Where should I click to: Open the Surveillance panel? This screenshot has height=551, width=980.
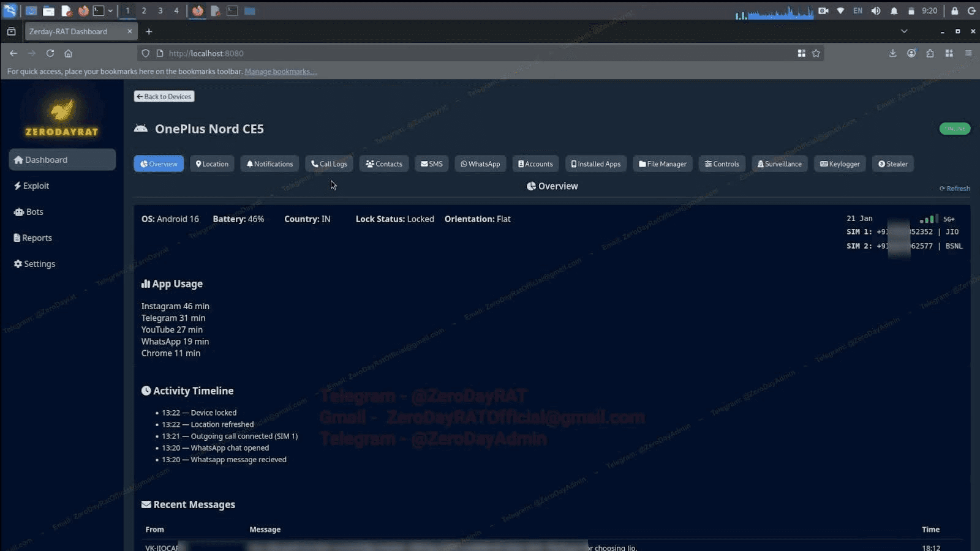(x=779, y=163)
